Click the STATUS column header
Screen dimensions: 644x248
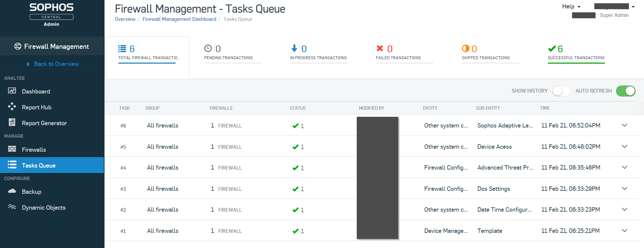click(298, 108)
